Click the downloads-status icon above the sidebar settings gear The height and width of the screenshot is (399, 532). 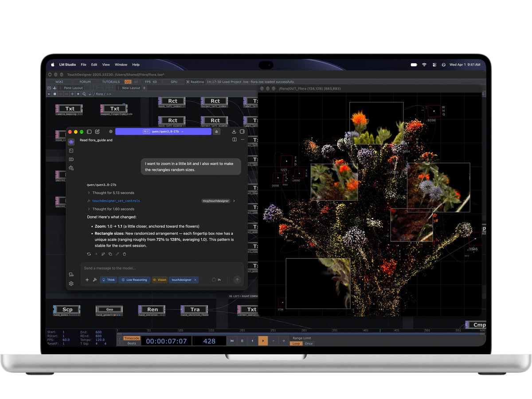(x=71, y=275)
